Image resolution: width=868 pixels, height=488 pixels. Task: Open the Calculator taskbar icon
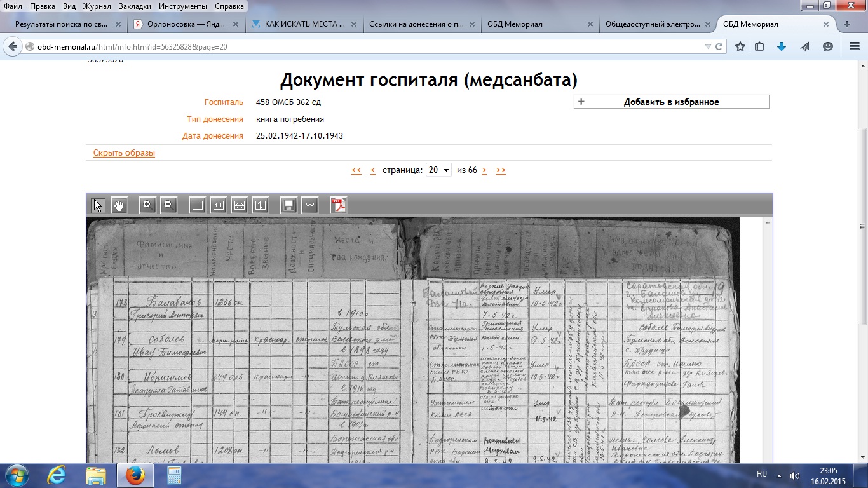pyautogui.click(x=174, y=475)
